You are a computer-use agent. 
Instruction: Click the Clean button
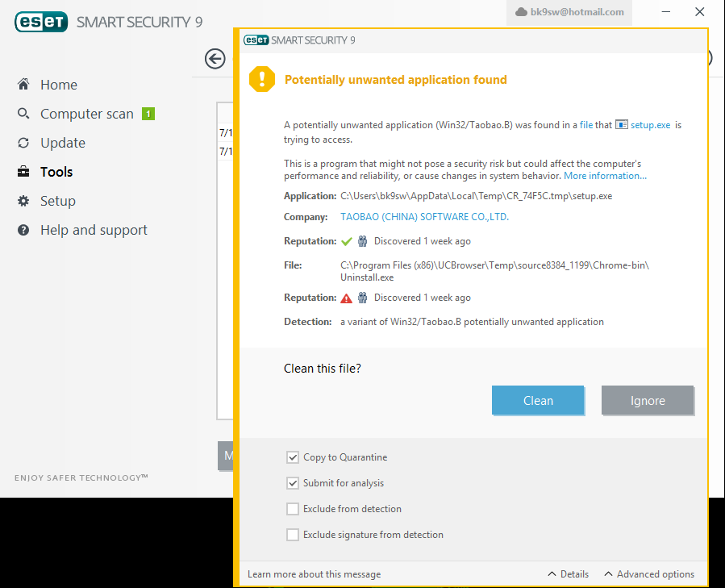538,400
